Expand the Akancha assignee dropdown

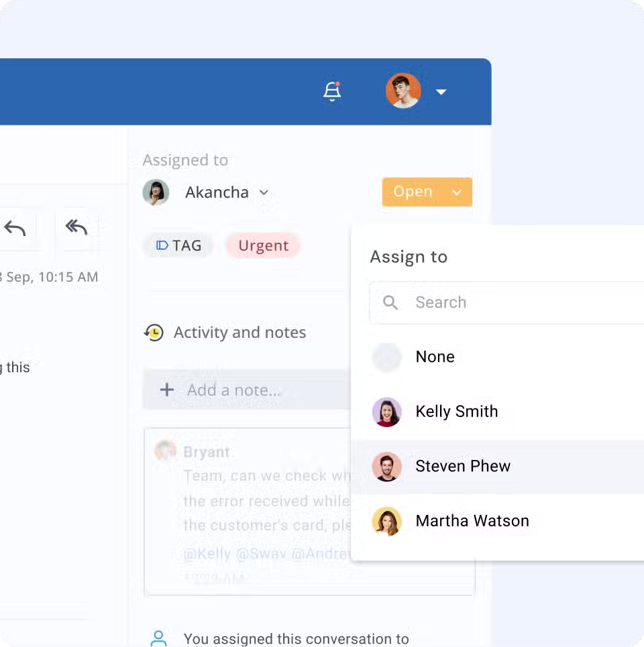[x=263, y=192]
